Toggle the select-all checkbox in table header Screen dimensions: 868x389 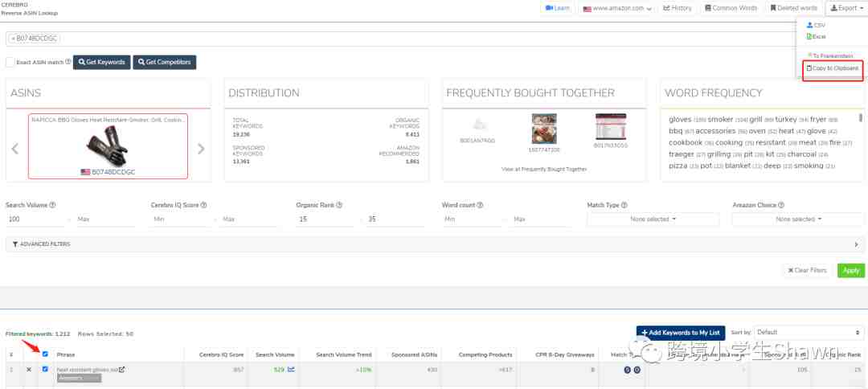[45, 354]
